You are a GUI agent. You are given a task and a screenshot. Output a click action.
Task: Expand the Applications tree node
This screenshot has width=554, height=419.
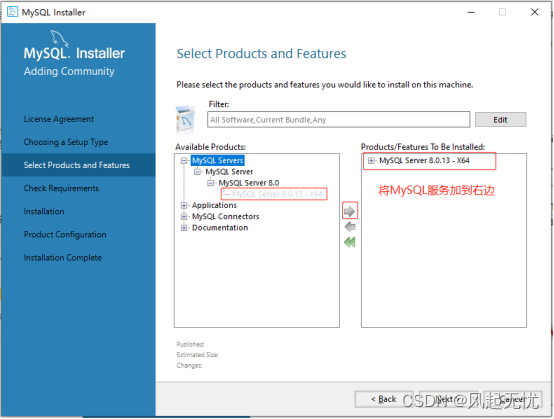[x=184, y=205]
